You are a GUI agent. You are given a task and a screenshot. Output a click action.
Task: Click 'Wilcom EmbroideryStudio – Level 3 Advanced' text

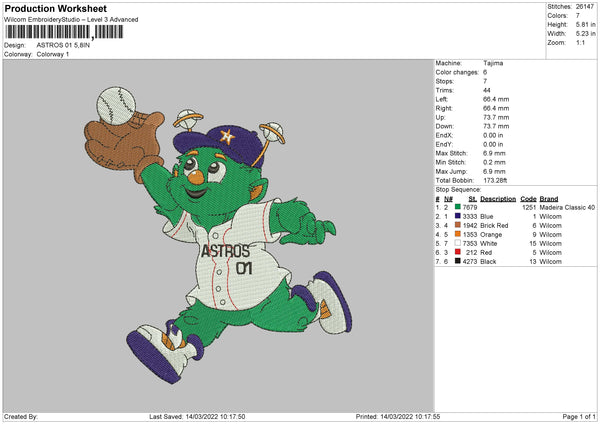point(71,20)
